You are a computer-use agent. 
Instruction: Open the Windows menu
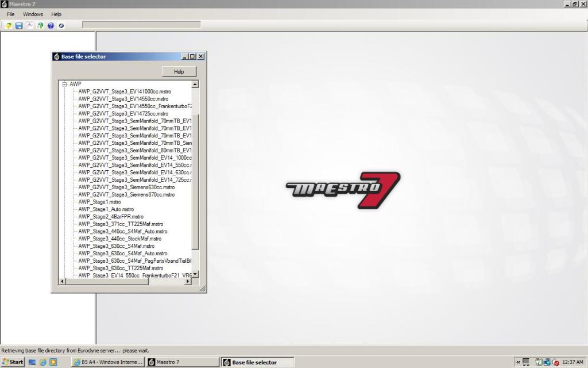point(33,14)
